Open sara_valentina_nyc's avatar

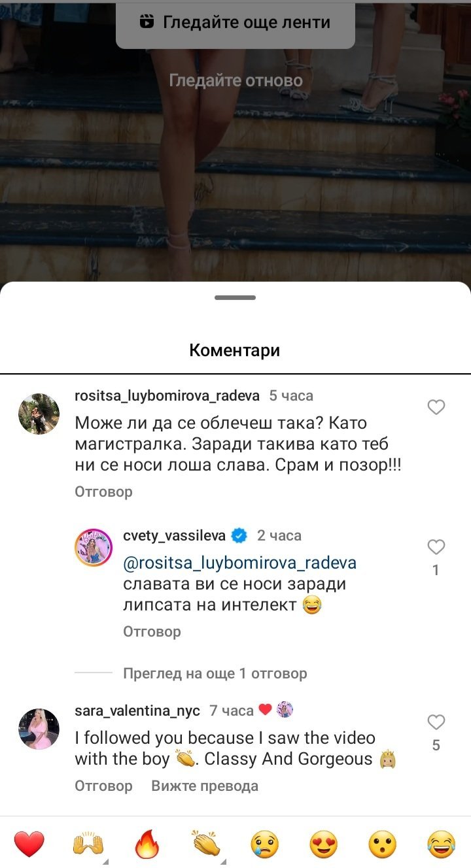39,729
